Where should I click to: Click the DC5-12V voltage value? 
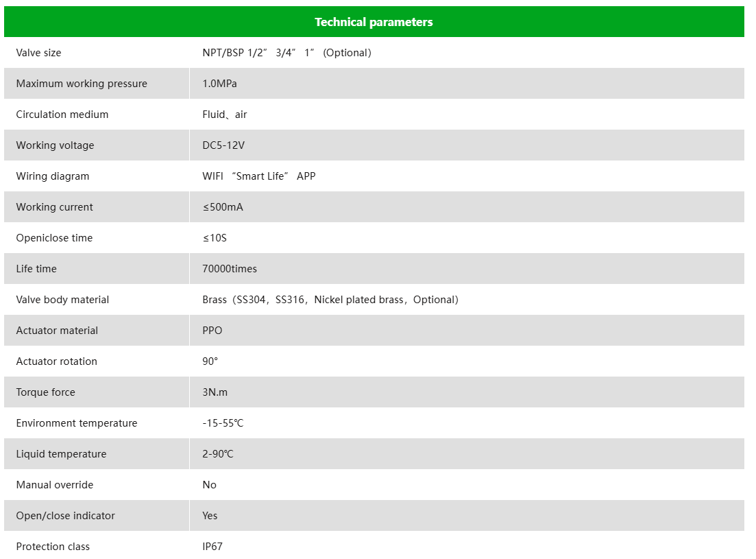click(223, 145)
